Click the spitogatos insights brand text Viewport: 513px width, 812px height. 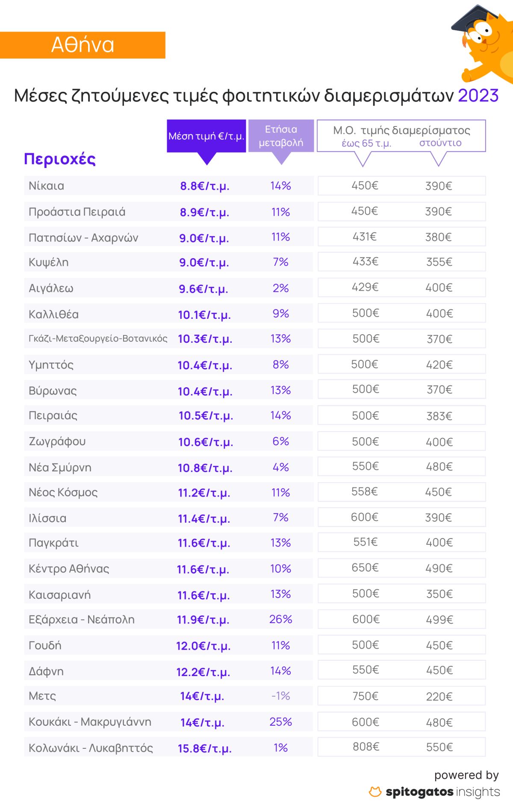click(442, 792)
